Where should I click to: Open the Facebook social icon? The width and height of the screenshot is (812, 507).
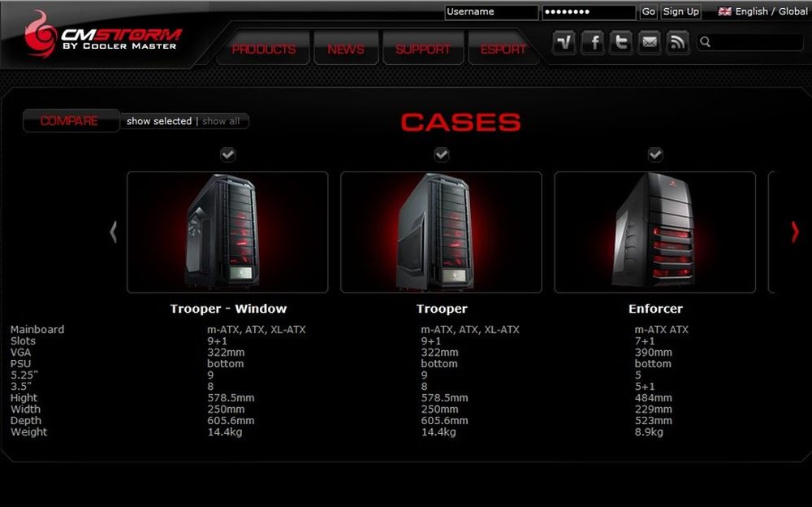[x=593, y=42]
